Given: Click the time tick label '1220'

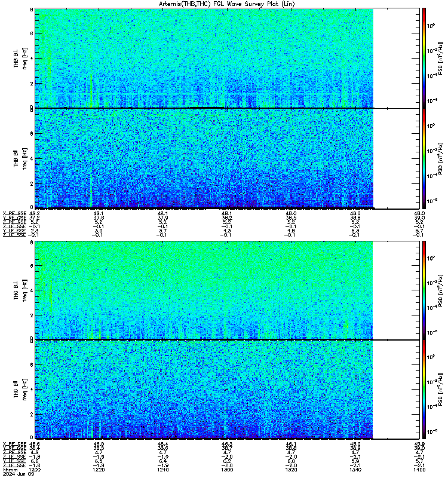Looking at the screenshot, I should [x=99, y=470].
